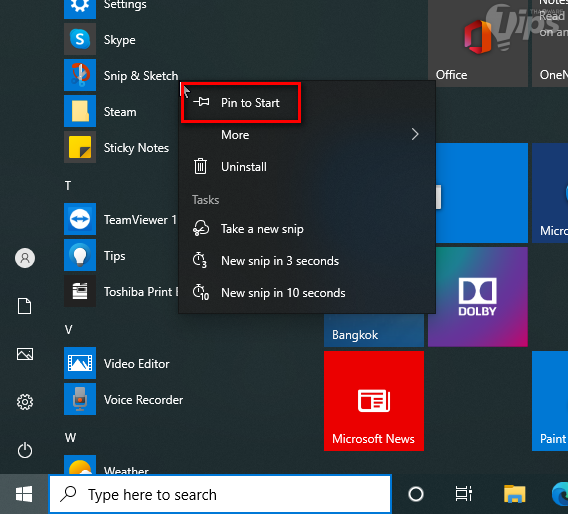This screenshot has width=568, height=514.
Task: Jump to letter W section header
Action: 70,438
